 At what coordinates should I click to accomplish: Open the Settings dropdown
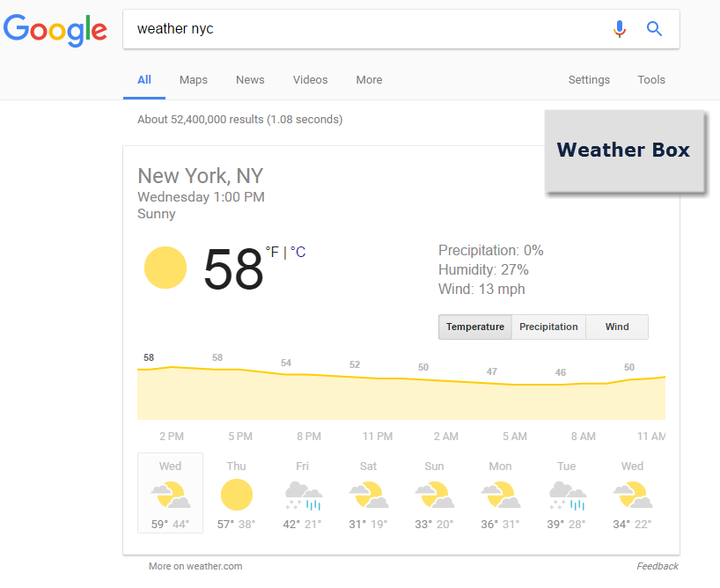point(589,80)
